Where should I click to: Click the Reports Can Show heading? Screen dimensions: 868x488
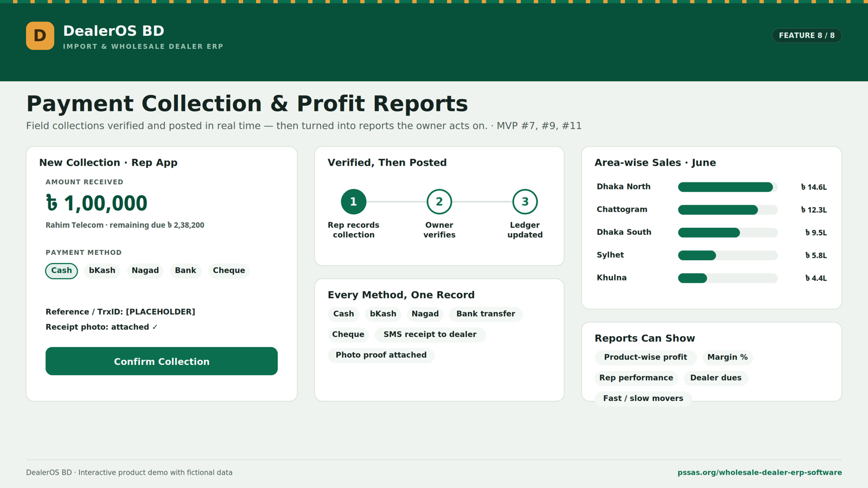[x=644, y=338]
